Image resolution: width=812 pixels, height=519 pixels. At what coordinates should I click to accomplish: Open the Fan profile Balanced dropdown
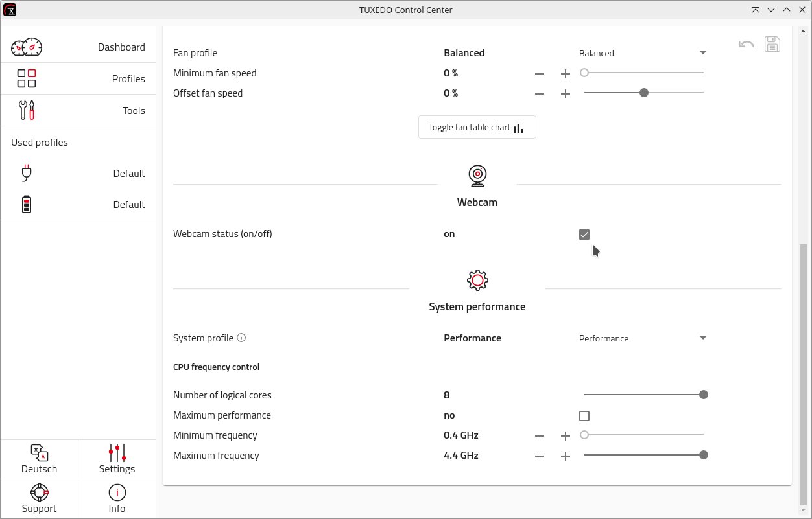point(643,53)
